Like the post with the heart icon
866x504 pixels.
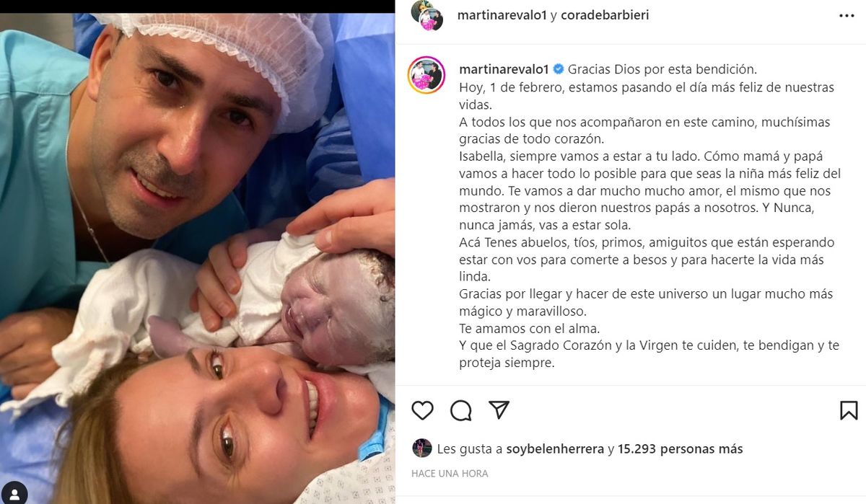click(422, 410)
